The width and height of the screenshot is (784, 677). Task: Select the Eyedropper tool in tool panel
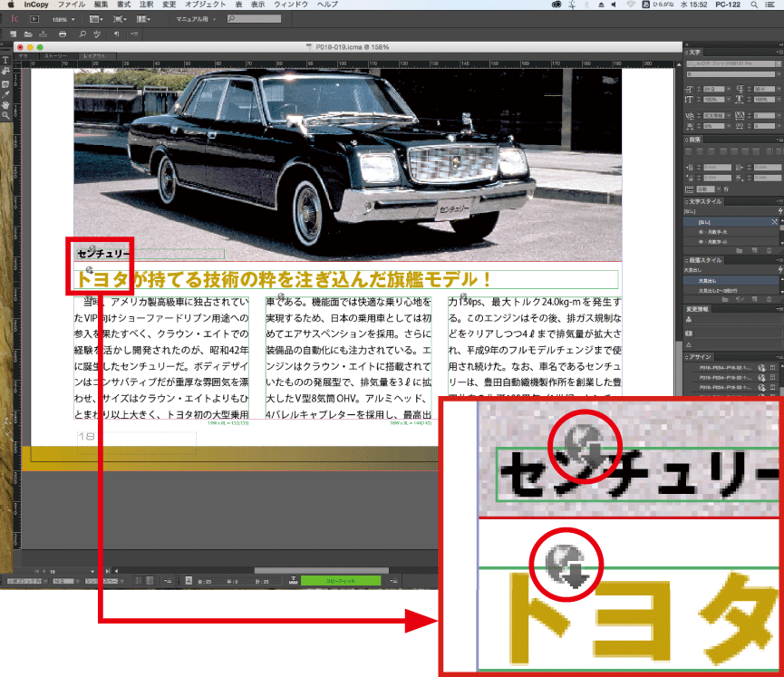5,94
